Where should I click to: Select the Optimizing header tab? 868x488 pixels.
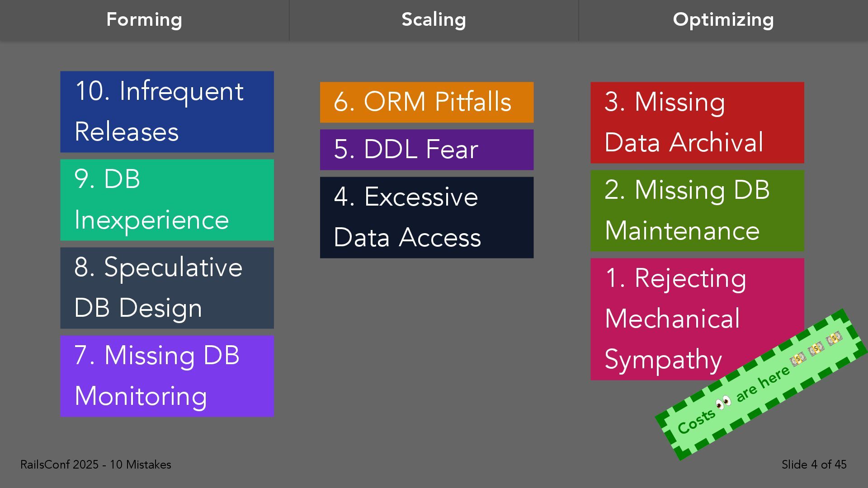[723, 20]
